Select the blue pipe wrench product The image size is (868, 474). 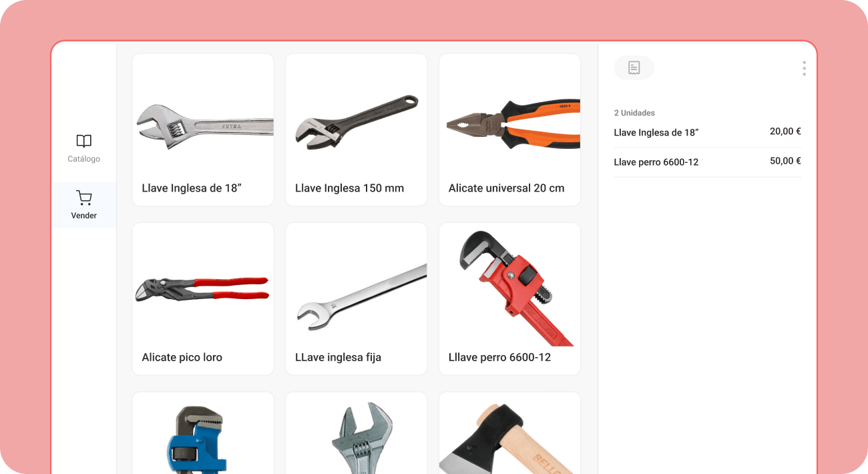pos(203,433)
